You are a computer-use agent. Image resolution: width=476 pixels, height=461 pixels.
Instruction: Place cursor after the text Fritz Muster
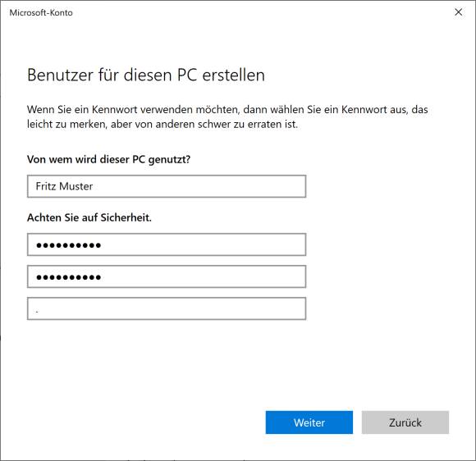94,186
